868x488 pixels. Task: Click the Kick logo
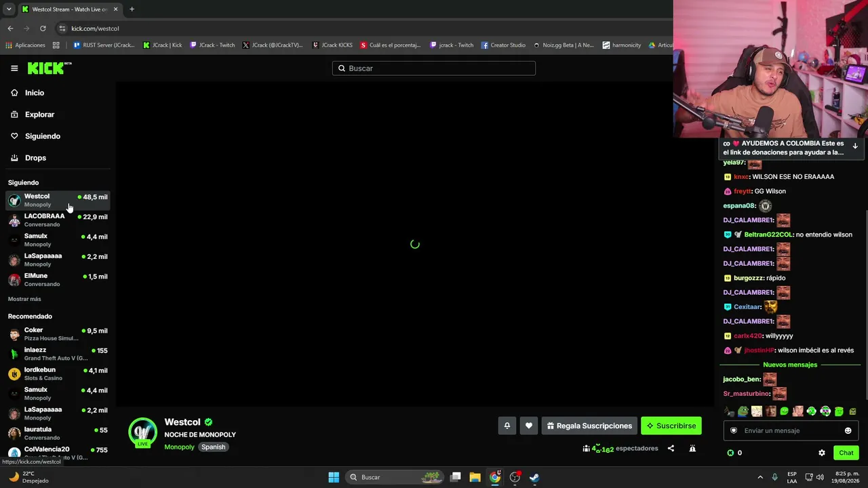pyautogui.click(x=50, y=68)
